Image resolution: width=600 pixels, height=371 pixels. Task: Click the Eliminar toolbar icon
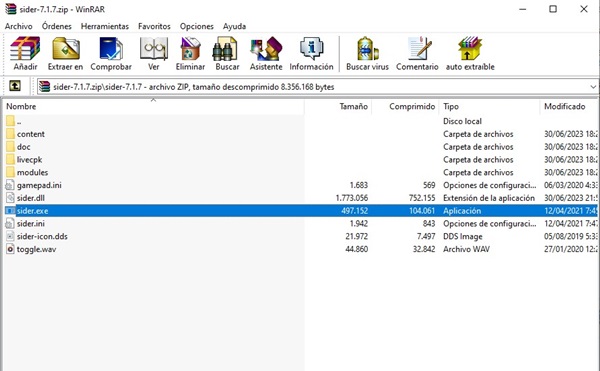tap(190, 49)
